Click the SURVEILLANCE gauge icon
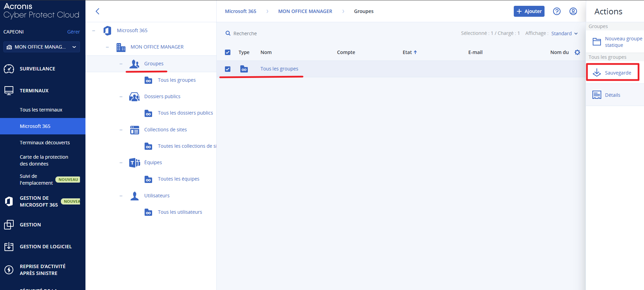Image resolution: width=644 pixels, height=290 pixels. point(9,69)
